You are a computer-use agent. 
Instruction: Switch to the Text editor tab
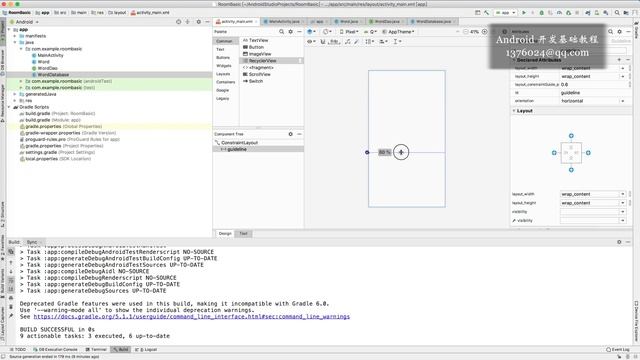[244, 233]
